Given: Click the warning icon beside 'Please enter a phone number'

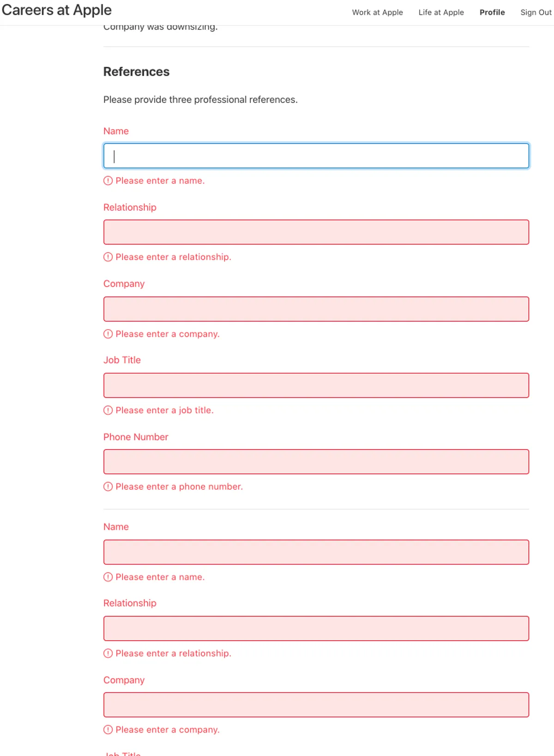Looking at the screenshot, I should pyautogui.click(x=108, y=487).
